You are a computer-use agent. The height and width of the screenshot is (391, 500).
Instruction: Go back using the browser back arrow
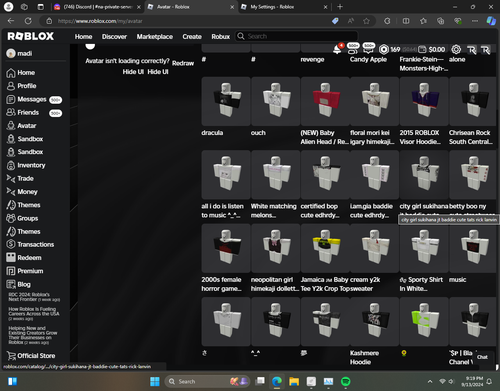pos(11,21)
